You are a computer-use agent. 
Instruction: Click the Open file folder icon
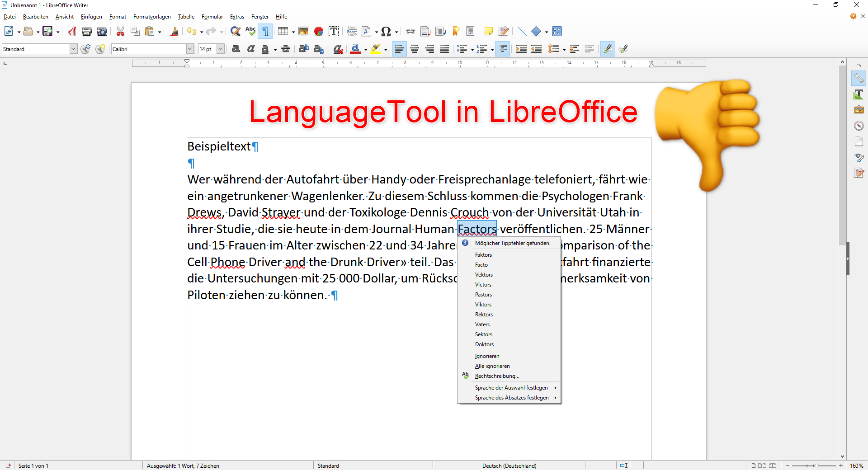tap(28, 31)
